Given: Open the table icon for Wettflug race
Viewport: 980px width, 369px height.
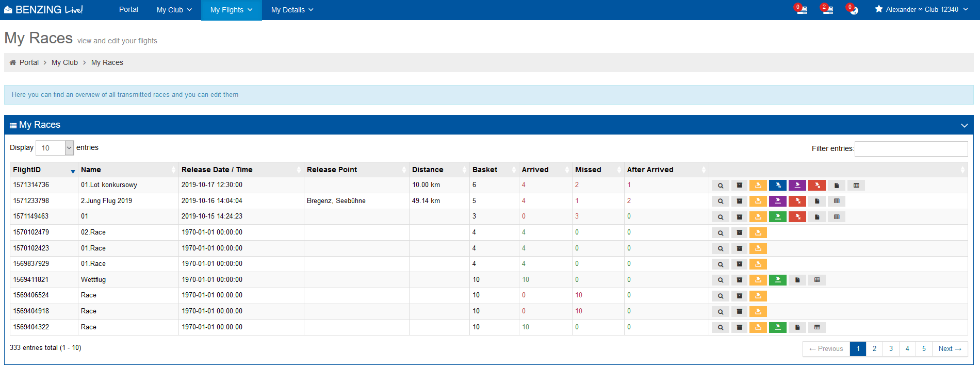Looking at the screenshot, I should 817,280.
